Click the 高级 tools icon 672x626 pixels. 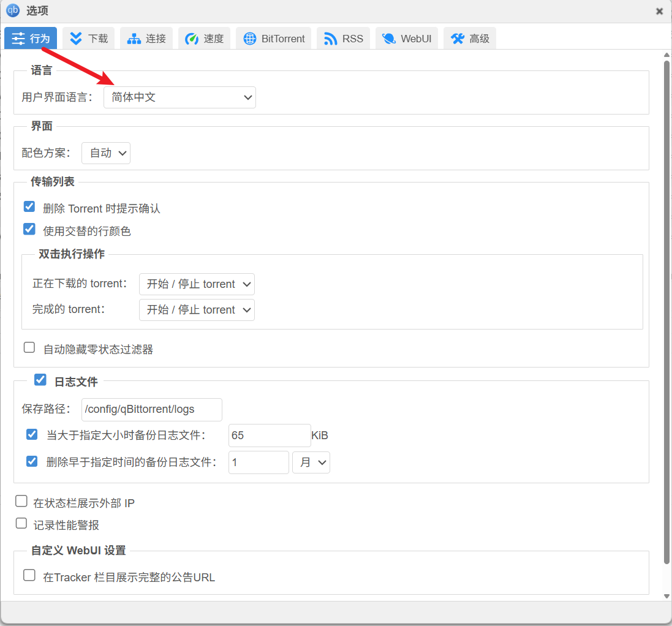457,39
